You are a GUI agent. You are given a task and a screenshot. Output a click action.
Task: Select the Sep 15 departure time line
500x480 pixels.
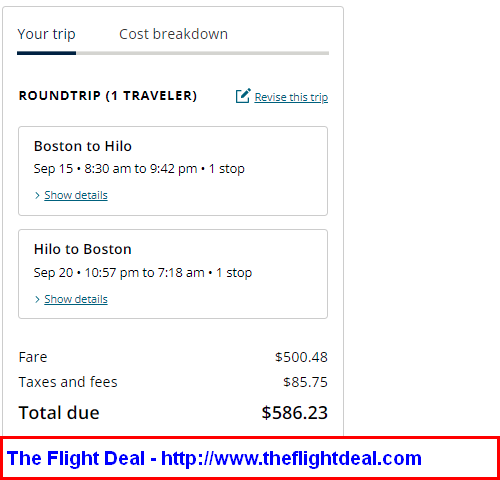139,169
